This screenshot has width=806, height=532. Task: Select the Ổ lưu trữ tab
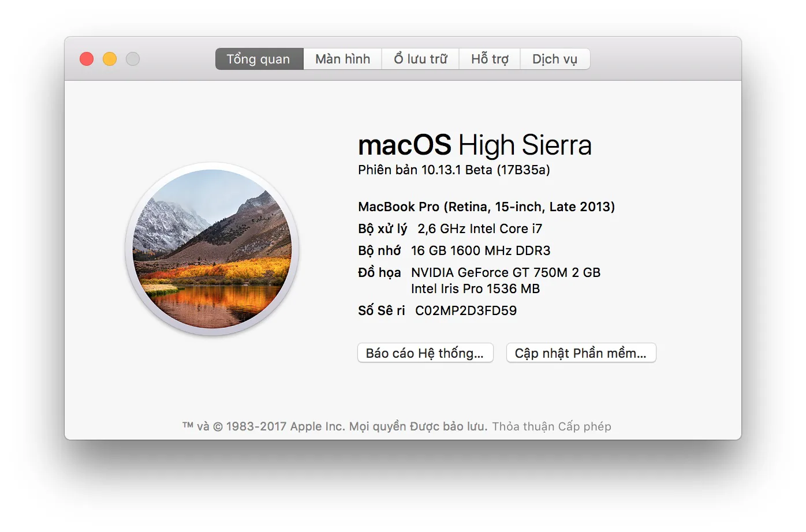tap(421, 59)
